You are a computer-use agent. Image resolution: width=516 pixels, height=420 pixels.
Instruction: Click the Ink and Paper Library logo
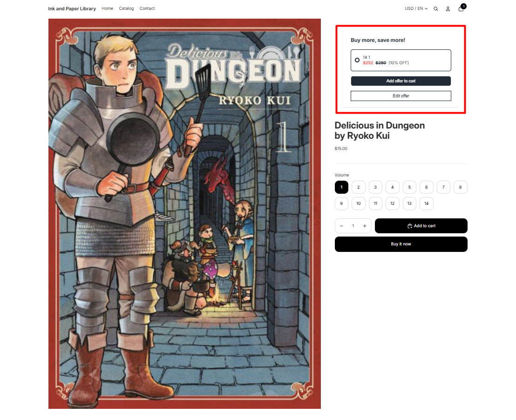(72, 8)
